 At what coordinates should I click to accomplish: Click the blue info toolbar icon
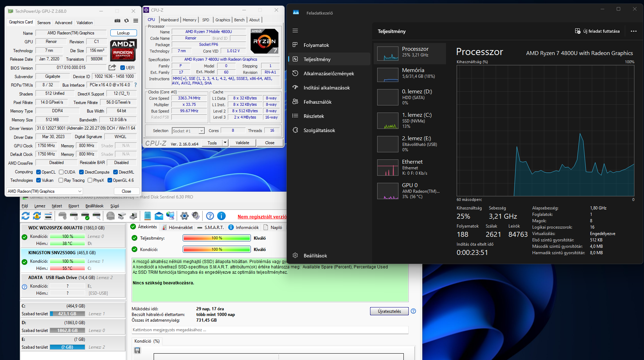pyautogui.click(x=221, y=216)
